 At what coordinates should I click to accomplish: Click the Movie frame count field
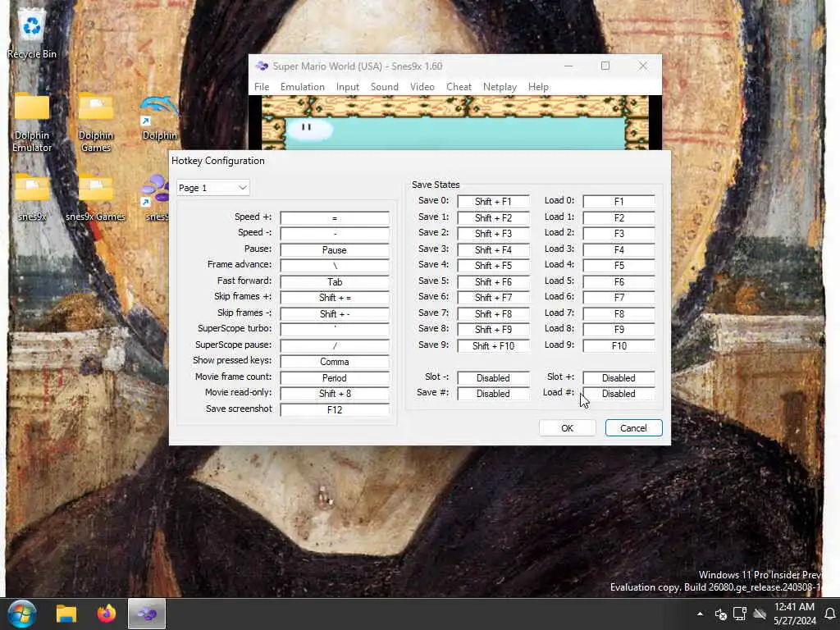335,377
